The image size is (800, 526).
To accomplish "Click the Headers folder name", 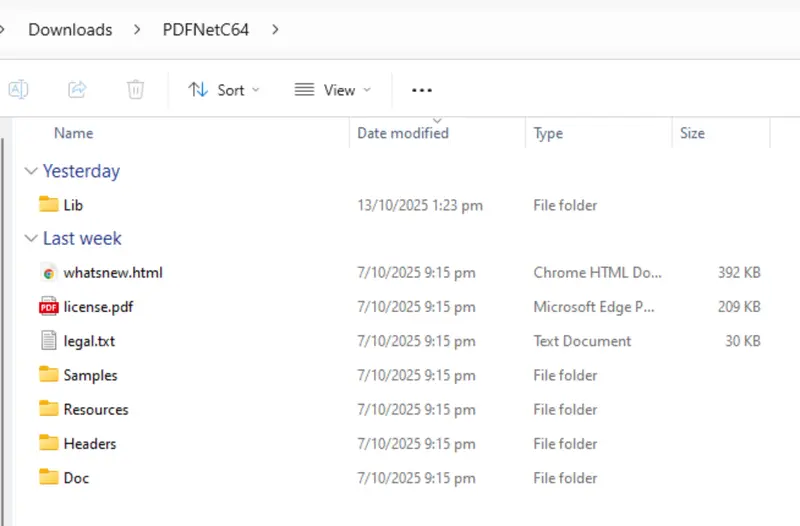I will (90, 444).
